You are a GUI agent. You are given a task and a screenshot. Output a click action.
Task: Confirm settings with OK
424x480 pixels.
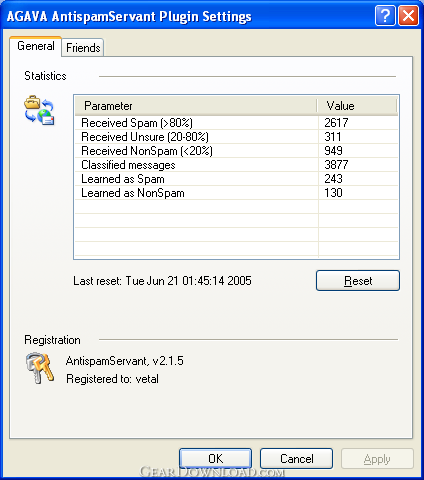[x=215, y=459]
